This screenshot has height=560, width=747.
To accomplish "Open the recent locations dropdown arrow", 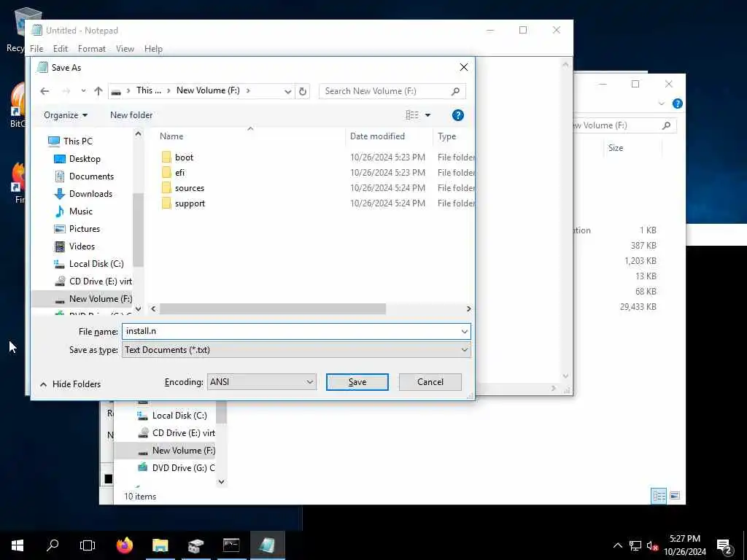I will (x=83, y=91).
